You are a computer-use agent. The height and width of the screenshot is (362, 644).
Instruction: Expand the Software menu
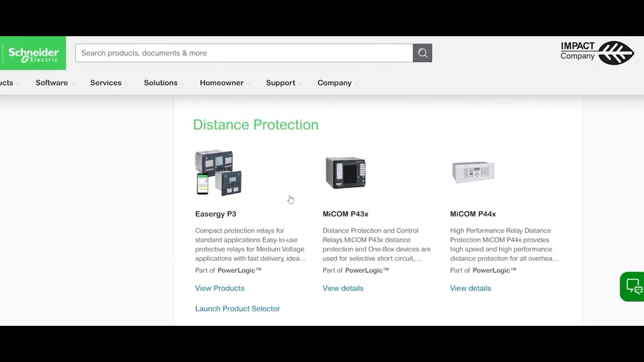pos(55,83)
